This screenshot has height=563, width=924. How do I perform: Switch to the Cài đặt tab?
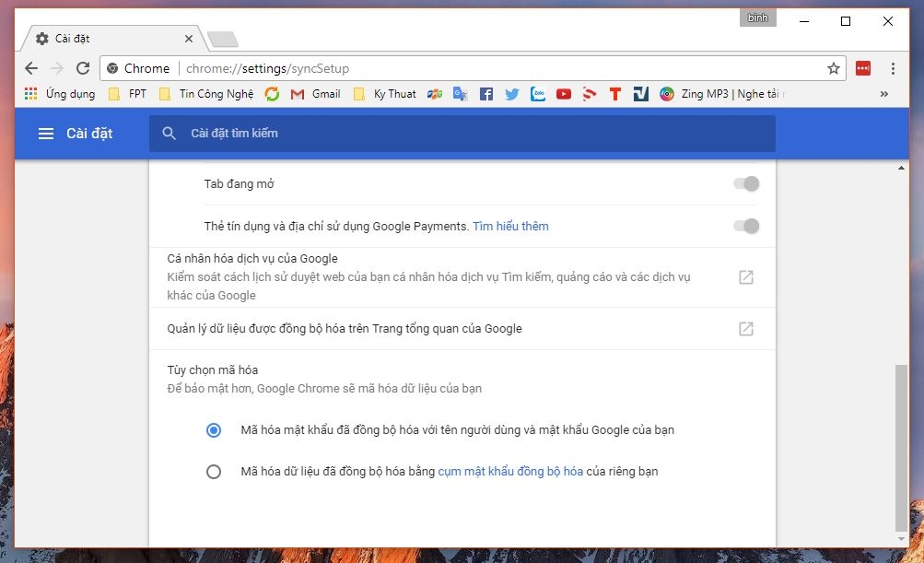pyautogui.click(x=112, y=39)
